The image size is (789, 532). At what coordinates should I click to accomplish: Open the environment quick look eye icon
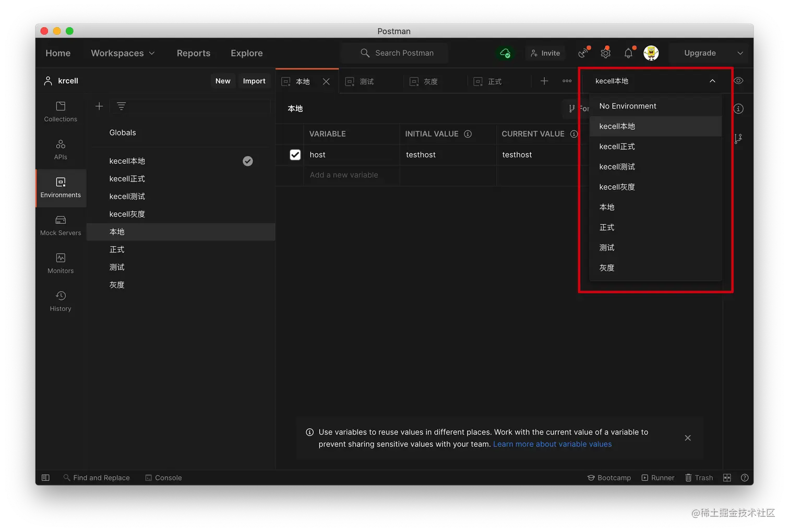pos(738,81)
